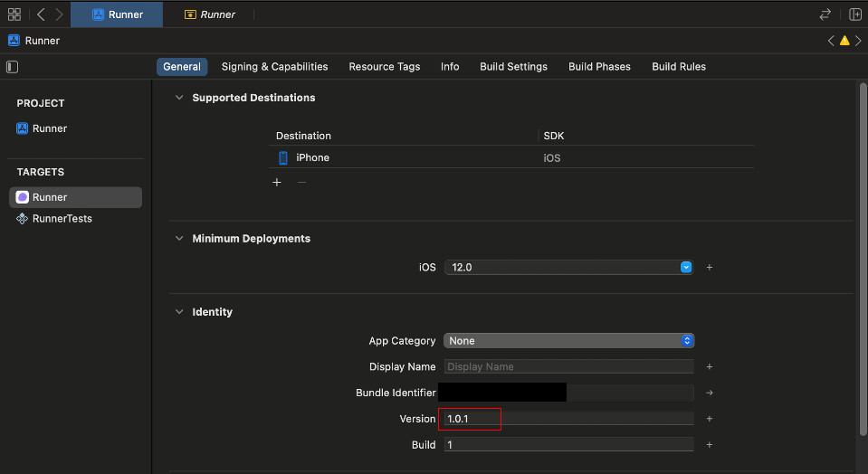Image resolution: width=868 pixels, height=474 pixels.
Task: Click the arrow beside Bundle Identifier
Action: pyautogui.click(x=709, y=393)
